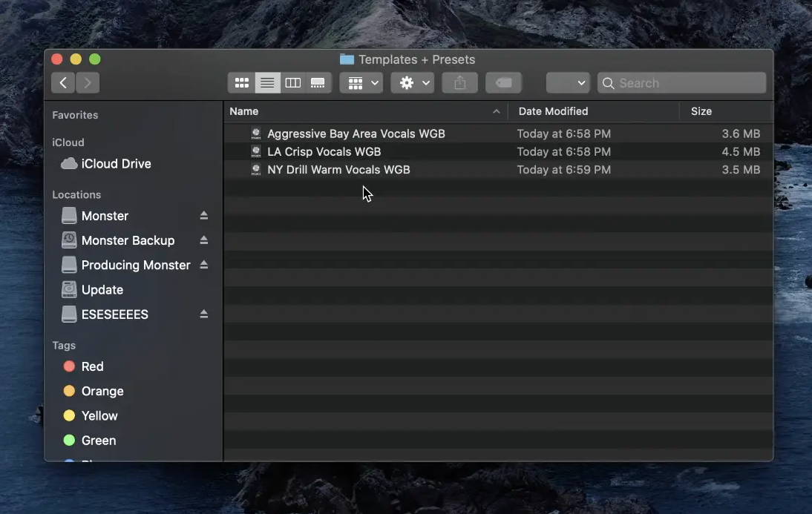Switch to column view

pyautogui.click(x=293, y=83)
